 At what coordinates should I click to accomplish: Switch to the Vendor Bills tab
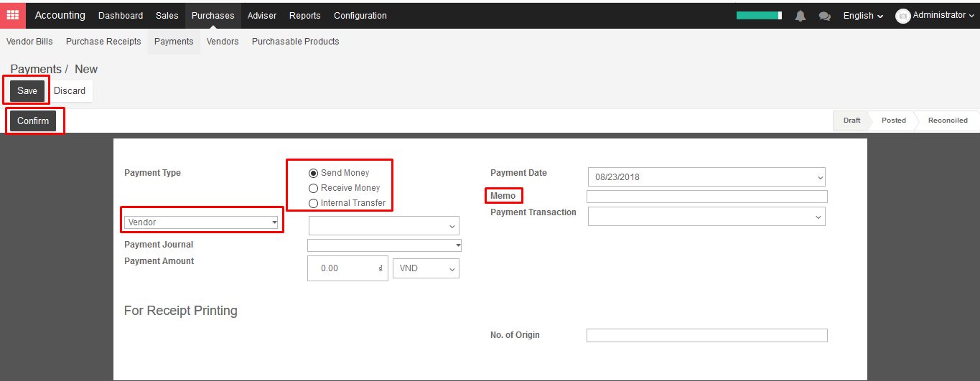[x=29, y=42]
